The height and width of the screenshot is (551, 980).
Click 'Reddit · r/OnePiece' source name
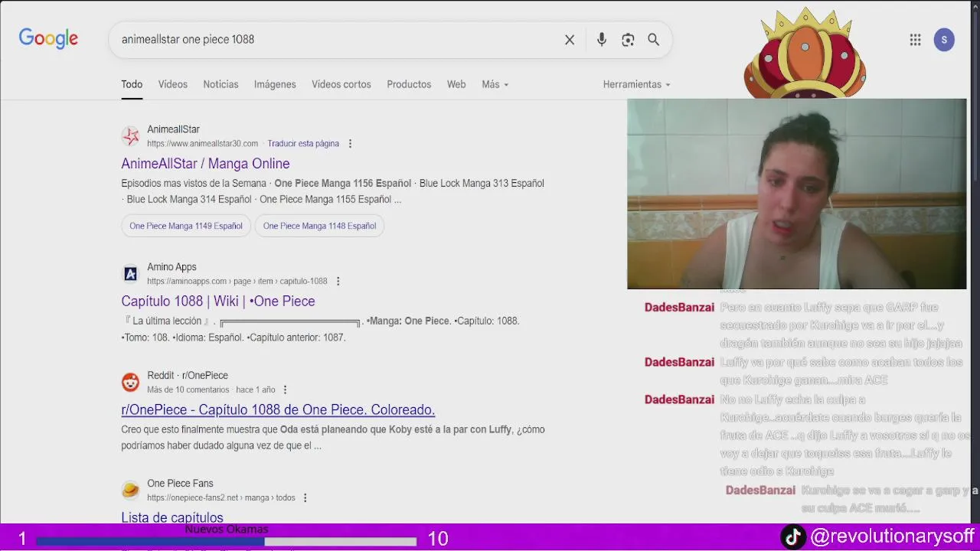click(188, 376)
